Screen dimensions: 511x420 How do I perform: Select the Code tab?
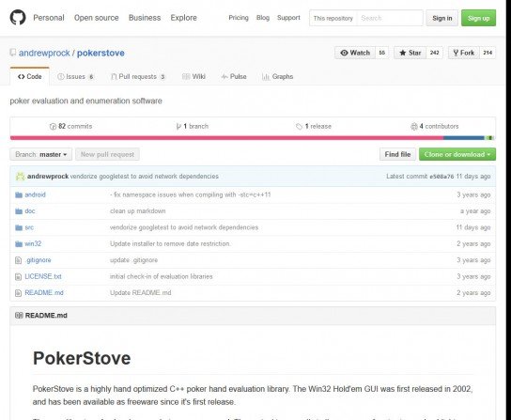30,77
